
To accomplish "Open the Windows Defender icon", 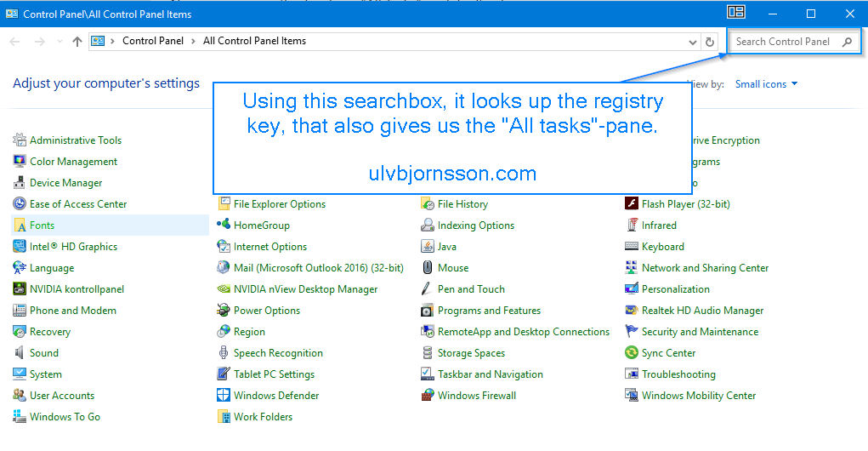I will (x=224, y=396).
